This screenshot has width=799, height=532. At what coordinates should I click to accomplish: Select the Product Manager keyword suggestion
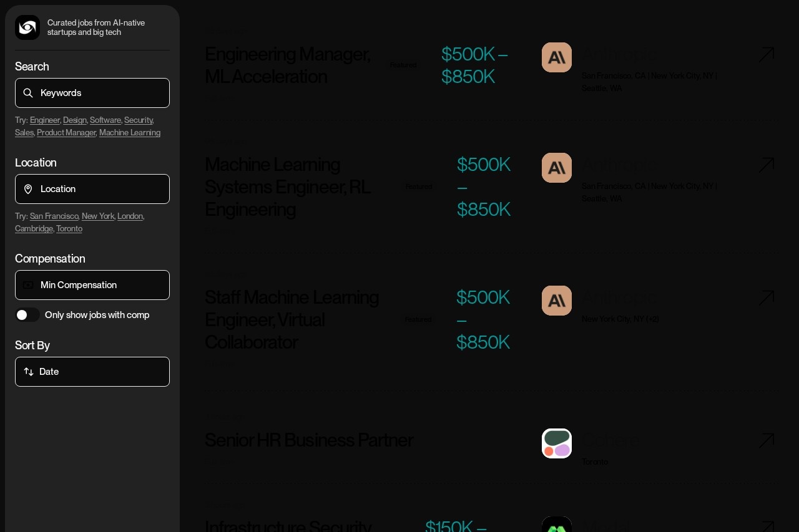(x=66, y=133)
